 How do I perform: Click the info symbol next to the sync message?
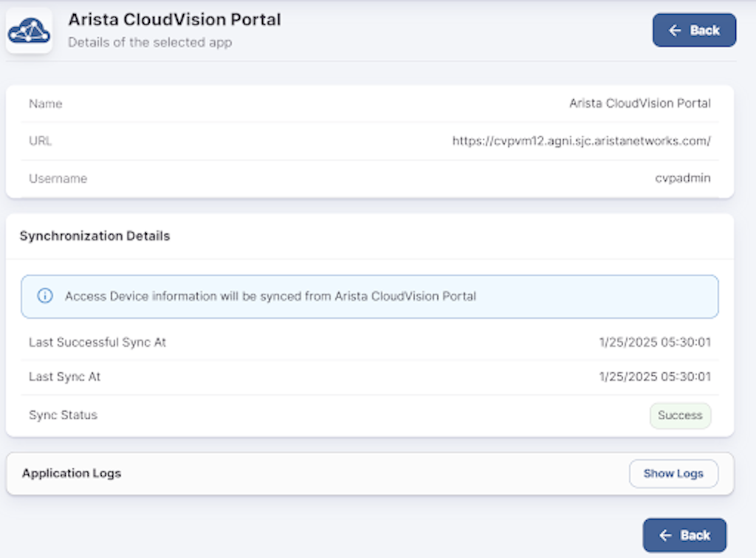click(45, 296)
